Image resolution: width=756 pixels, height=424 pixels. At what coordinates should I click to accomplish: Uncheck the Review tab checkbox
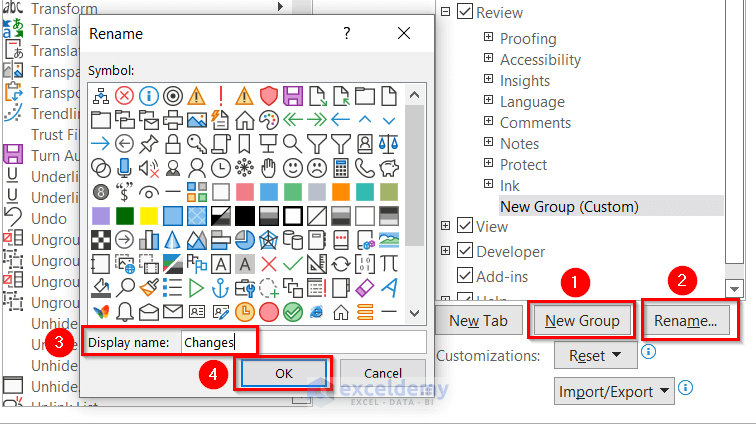[x=465, y=11]
